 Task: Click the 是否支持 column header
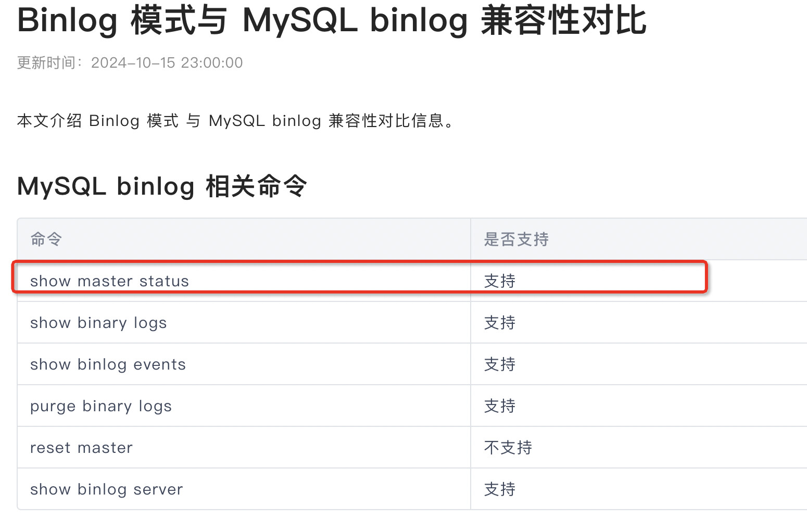point(516,239)
